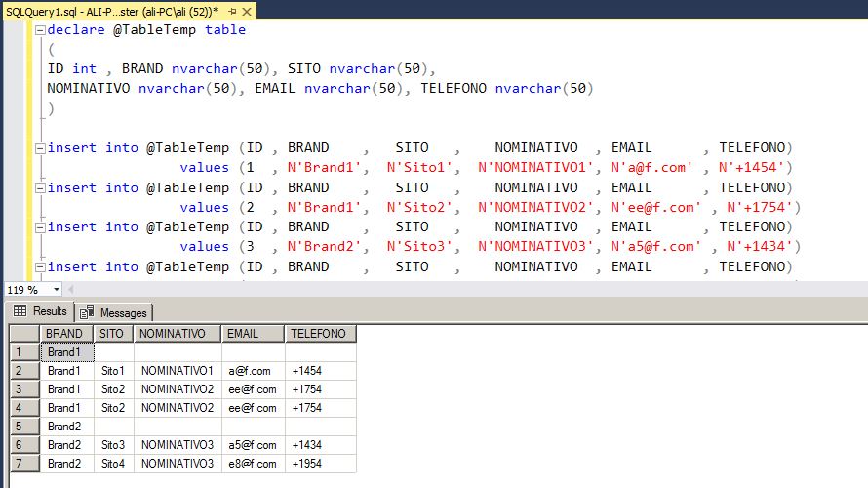Open the 119 % zoom dropdown
The height and width of the screenshot is (488, 868).
point(56,290)
